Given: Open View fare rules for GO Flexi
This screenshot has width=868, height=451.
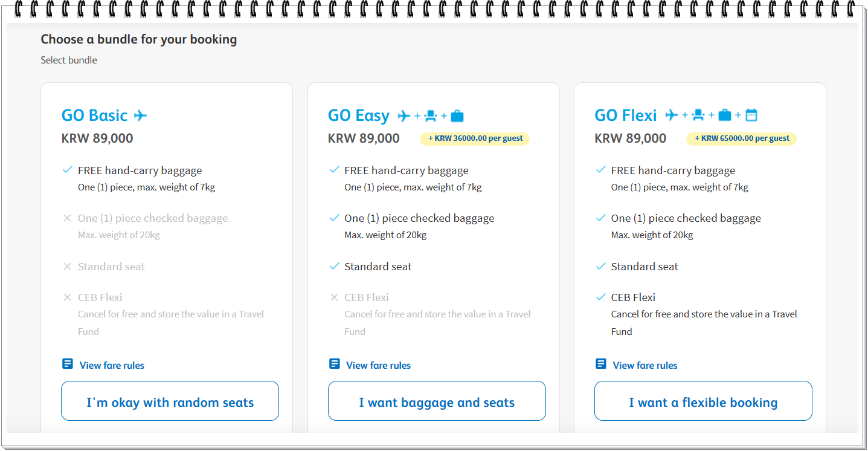Looking at the screenshot, I should 645,365.
